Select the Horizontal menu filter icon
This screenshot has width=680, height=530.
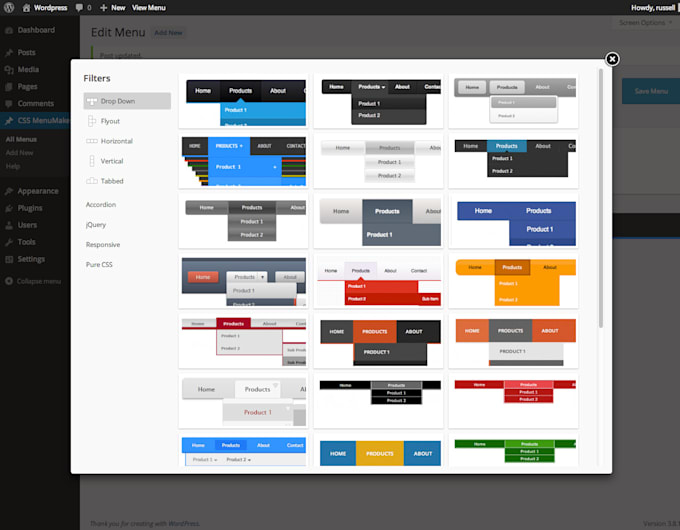92,141
